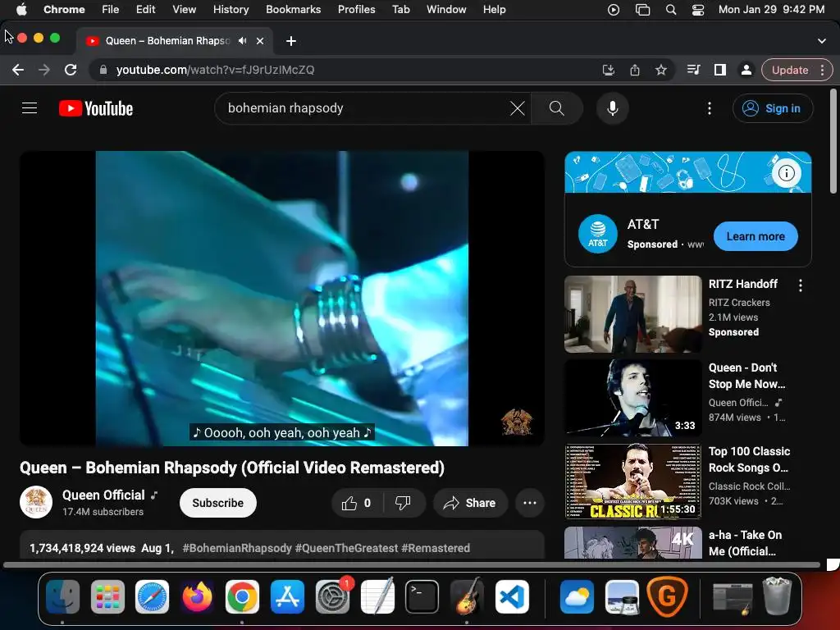Open YouTube settings three-dot menu

coord(710,108)
